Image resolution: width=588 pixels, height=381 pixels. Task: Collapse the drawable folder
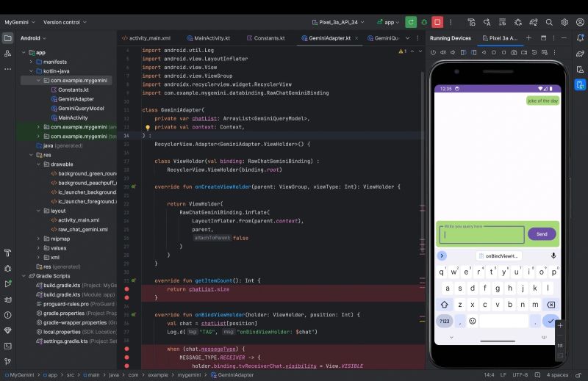tap(39, 164)
